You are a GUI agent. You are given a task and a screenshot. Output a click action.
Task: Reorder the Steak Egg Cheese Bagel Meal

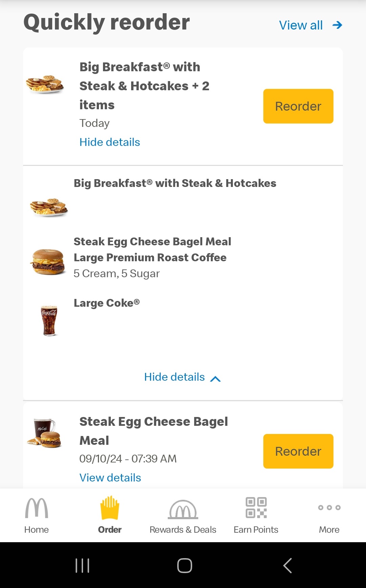[298, 451]
